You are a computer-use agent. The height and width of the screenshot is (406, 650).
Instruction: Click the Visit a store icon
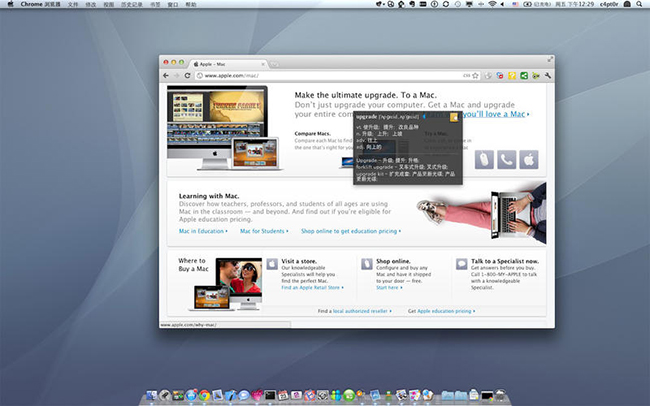click(x=272, y=264)
